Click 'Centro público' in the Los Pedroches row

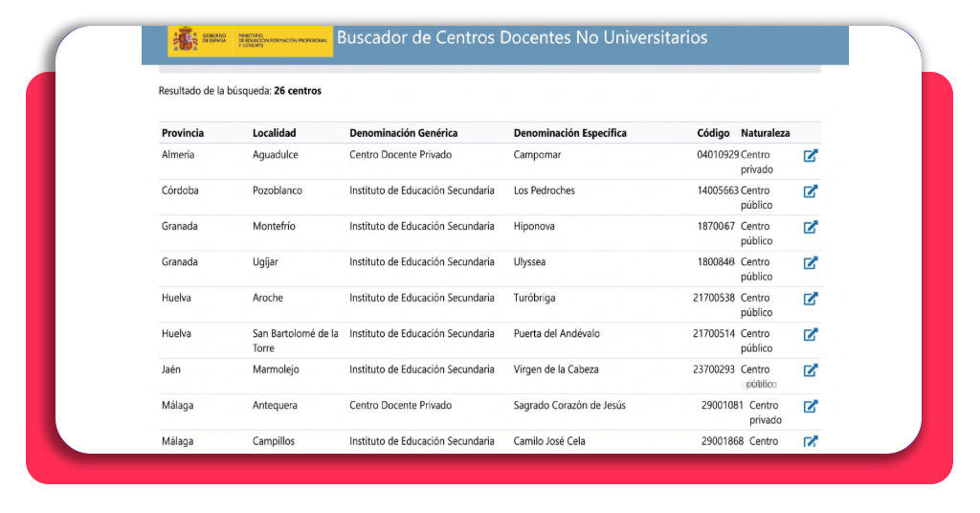(x=757, y=197)
